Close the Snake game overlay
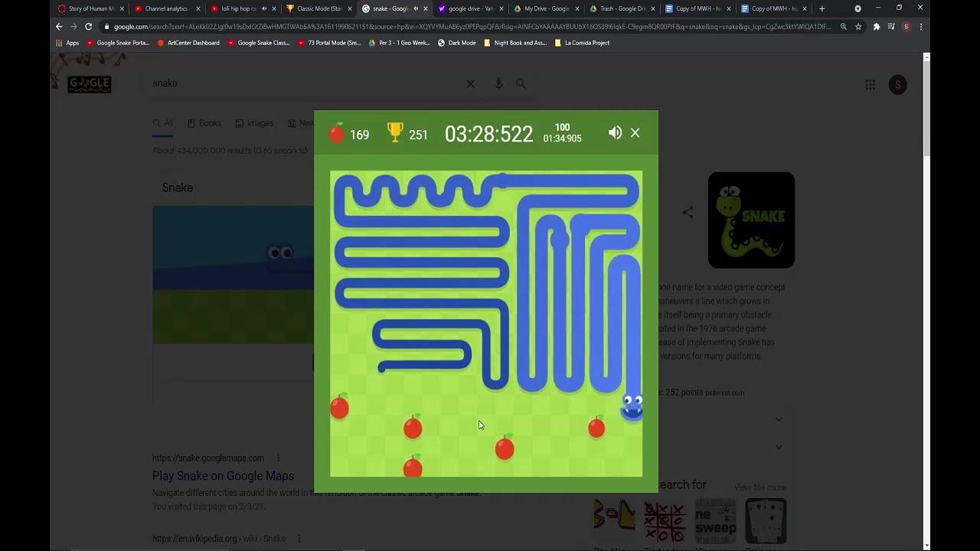Image resolution: width=980 pixels, height=551 pixels. pyautogui.click(x=635, y=132)
